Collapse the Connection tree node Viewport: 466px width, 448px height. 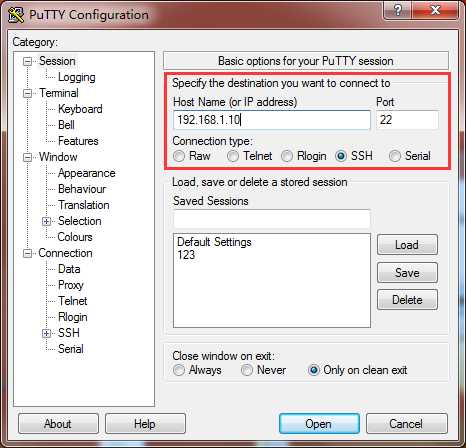[x=27, y=254]
